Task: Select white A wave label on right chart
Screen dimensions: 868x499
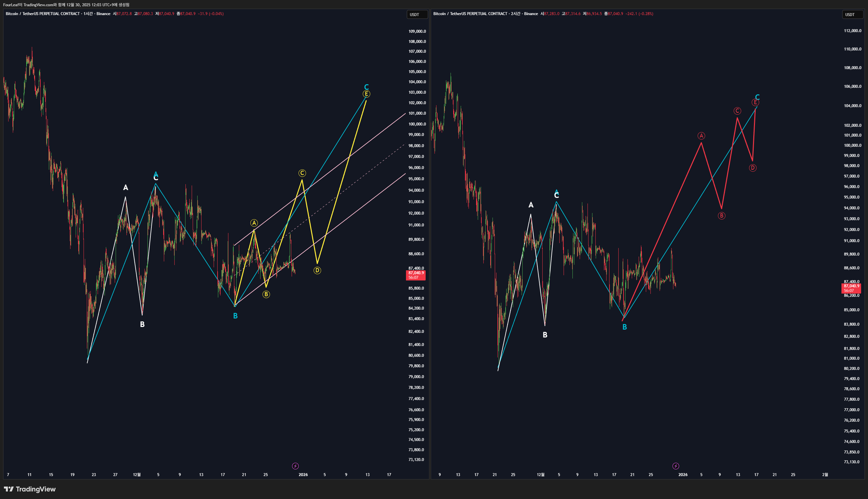Action: pyautogui.click(x=531, y=205)
